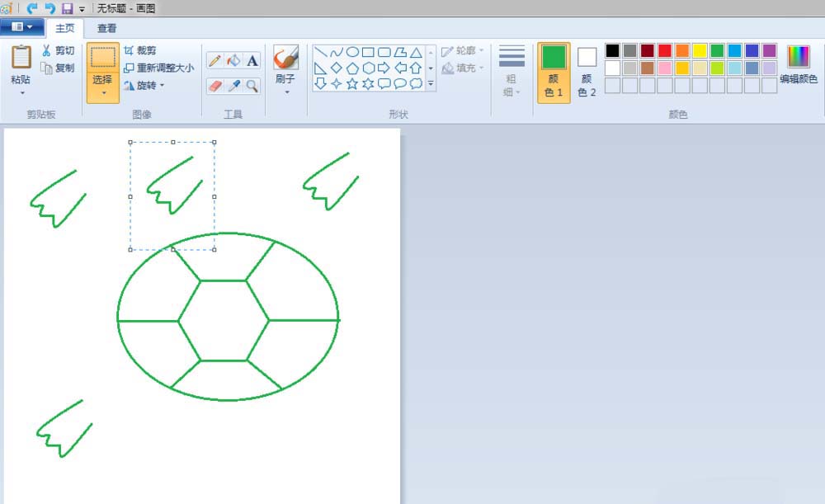This screenshot has height=504, width=825.
Task: Pick the Rectangle shape
Action: click(x=368, y=52)
